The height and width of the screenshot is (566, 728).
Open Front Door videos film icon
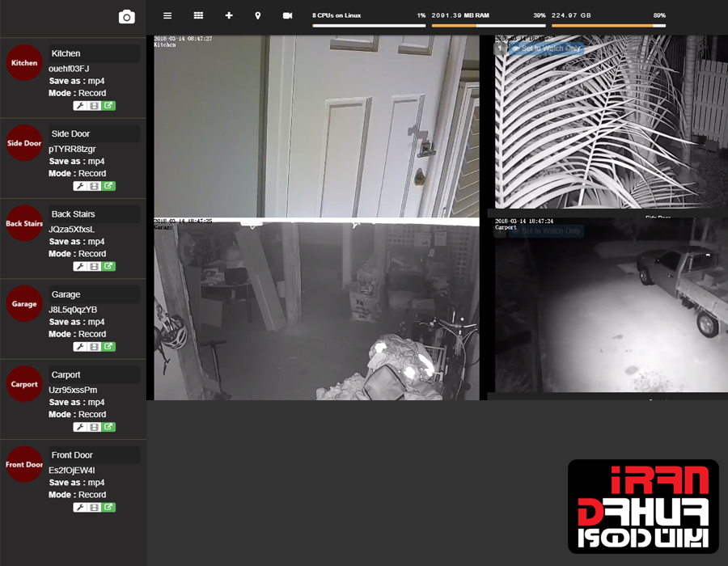(95, 507)
